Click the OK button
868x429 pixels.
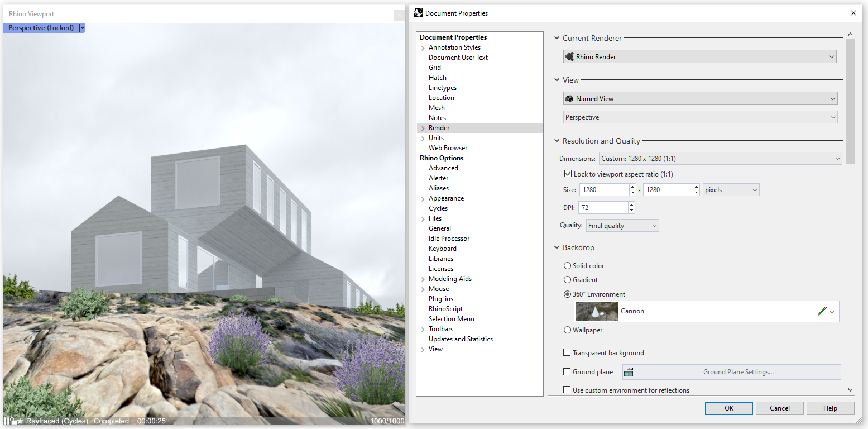tap(728, 408)
